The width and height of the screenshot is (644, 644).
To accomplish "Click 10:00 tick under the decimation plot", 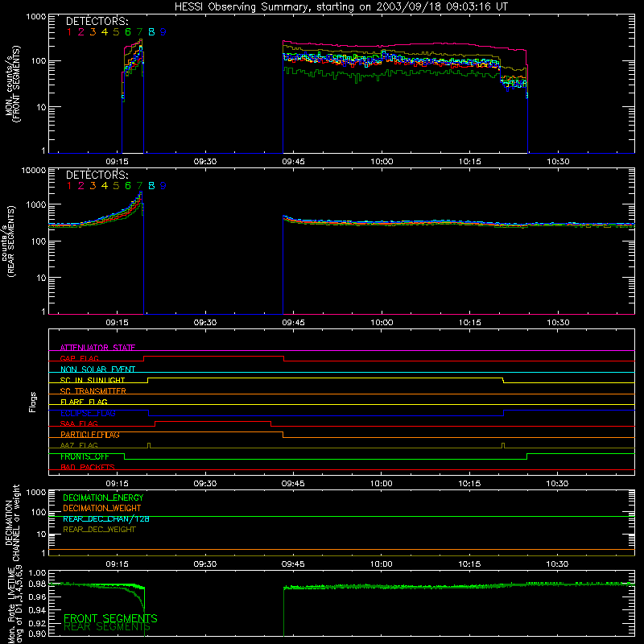I will tap(381, 564).
